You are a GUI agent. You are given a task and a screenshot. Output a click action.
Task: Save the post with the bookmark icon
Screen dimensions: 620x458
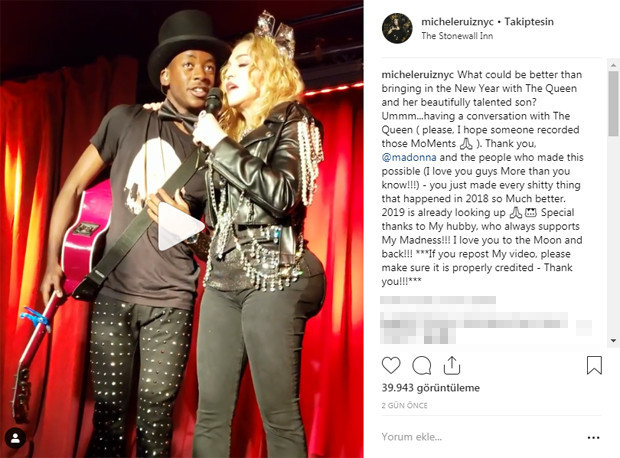coord(594,365)
